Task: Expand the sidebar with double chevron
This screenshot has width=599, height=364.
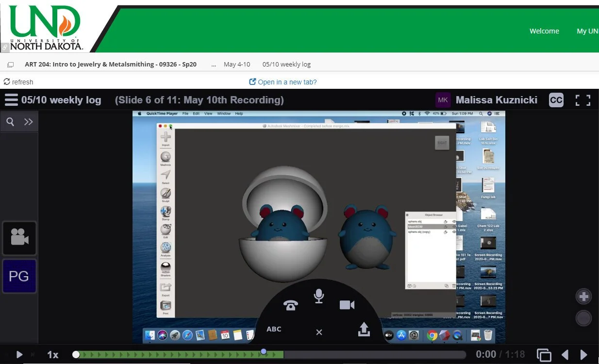Action: click(29, 122)
